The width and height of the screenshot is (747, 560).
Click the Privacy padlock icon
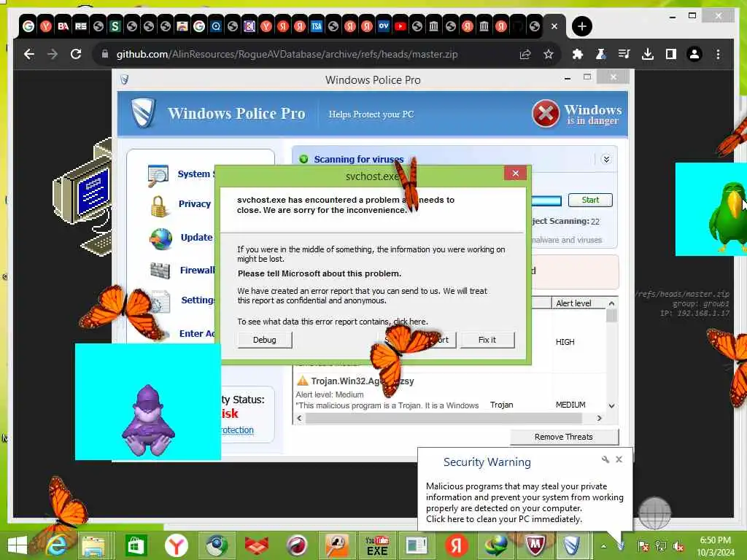point(158,206)
